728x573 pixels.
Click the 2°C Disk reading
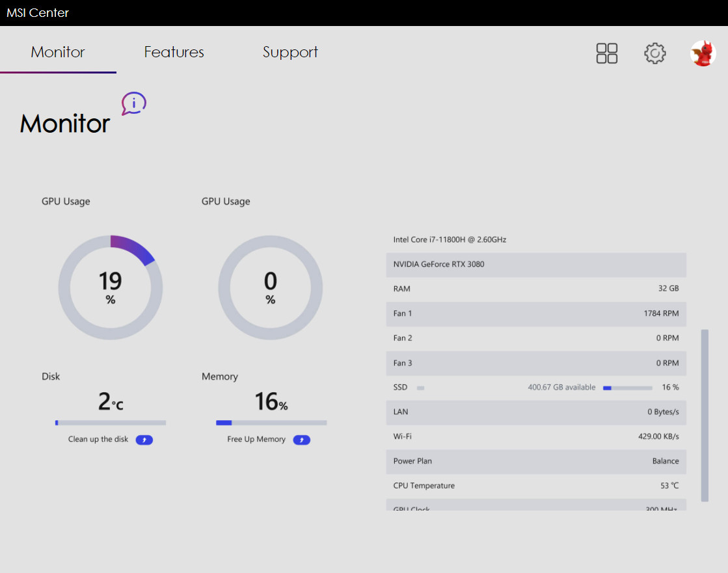pos(111,402)
